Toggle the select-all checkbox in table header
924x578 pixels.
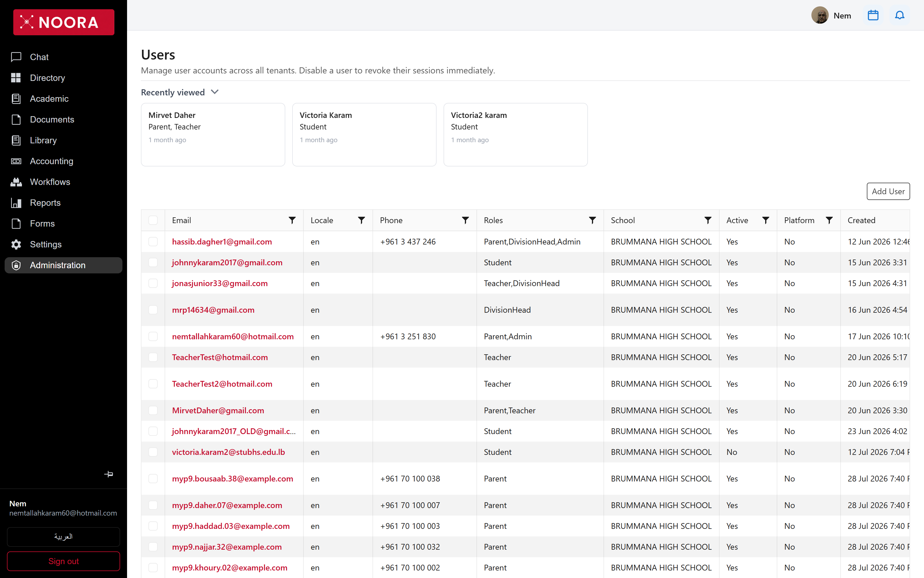coord(153,220)
